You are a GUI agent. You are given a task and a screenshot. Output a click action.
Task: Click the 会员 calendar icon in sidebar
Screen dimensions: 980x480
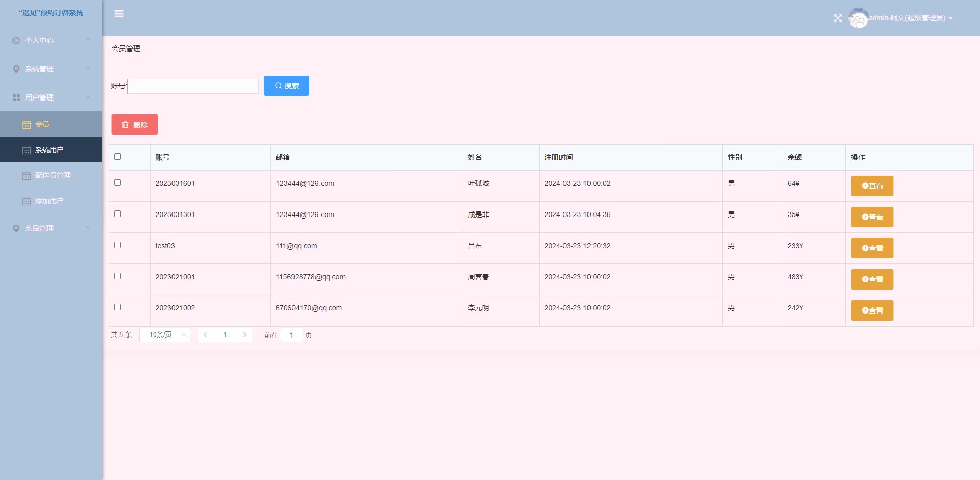point(27,125)
